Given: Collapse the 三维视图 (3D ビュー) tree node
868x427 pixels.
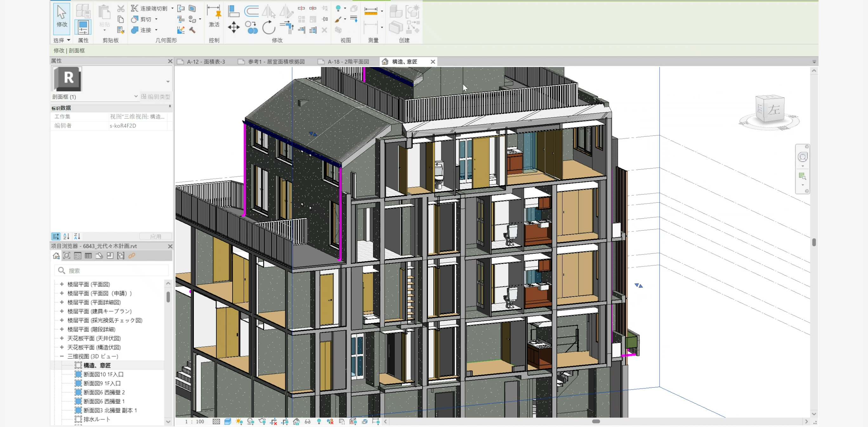Looking at the screenshot, I should click(62, 356).
